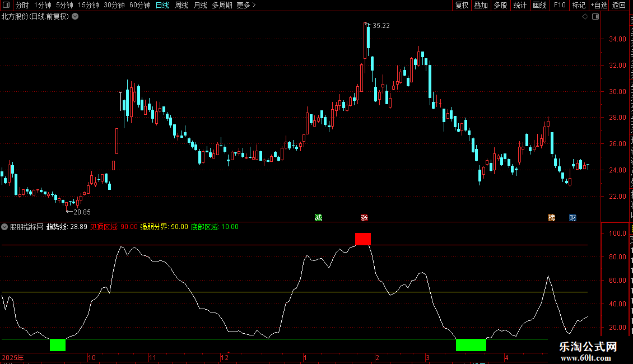Screen dimensions: 633x364
Task: Click the orange 榜 marker on the chart
Action: 551,218
